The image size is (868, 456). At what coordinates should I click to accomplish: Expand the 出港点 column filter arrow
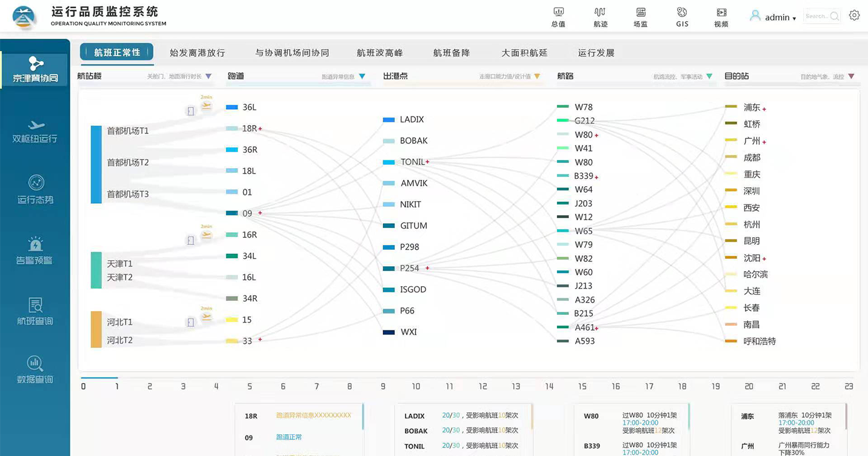pyautogui.click(x=536, y=76)
